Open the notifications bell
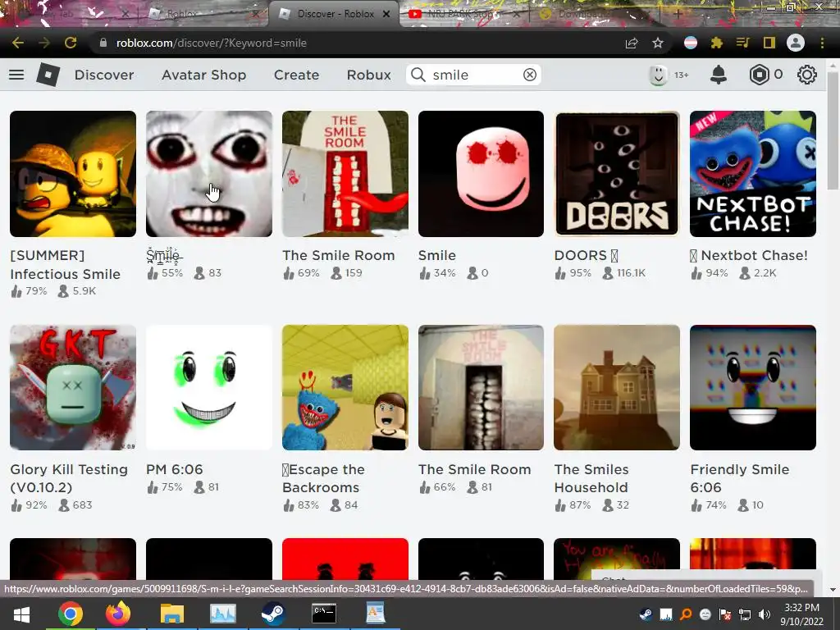Viewport: 840px width, 630px height. coord(719,75)
